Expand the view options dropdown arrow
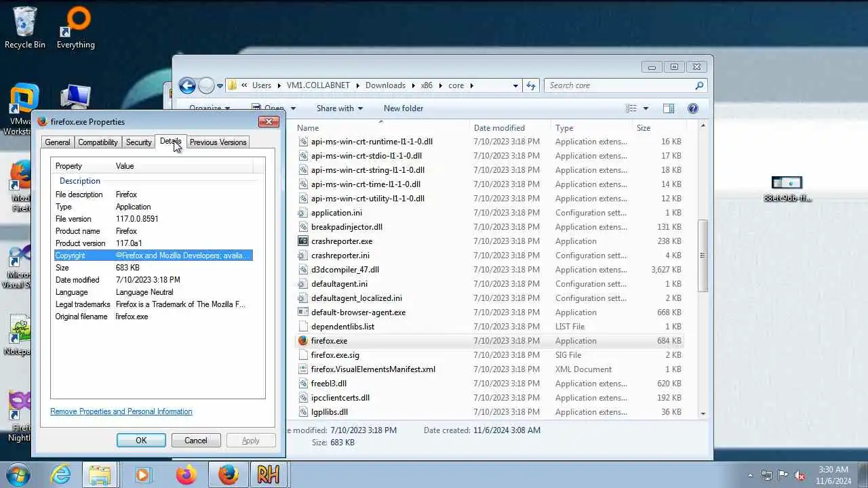868x488 pixels. (646, 108)
